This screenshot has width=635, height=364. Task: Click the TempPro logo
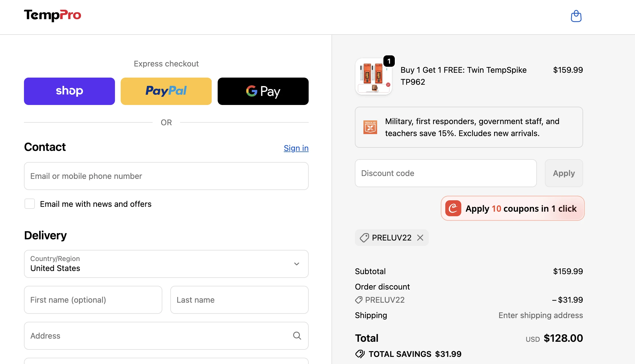click(x=52, y=15)
